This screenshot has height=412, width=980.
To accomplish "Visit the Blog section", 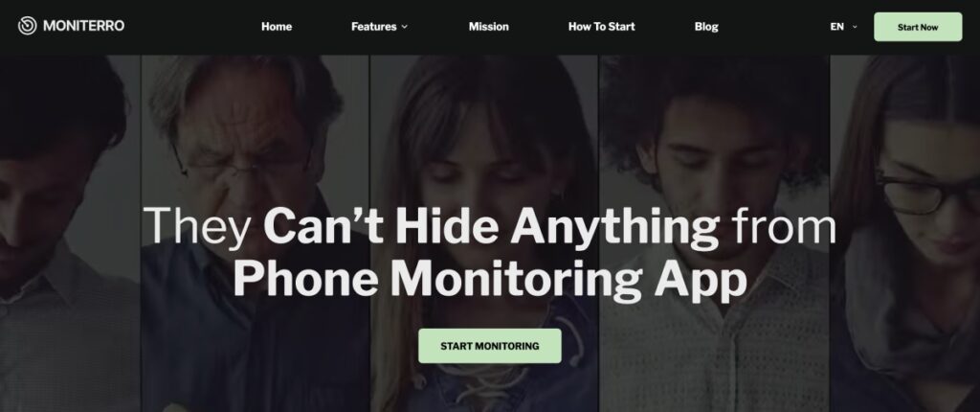I will coord(706,26).
